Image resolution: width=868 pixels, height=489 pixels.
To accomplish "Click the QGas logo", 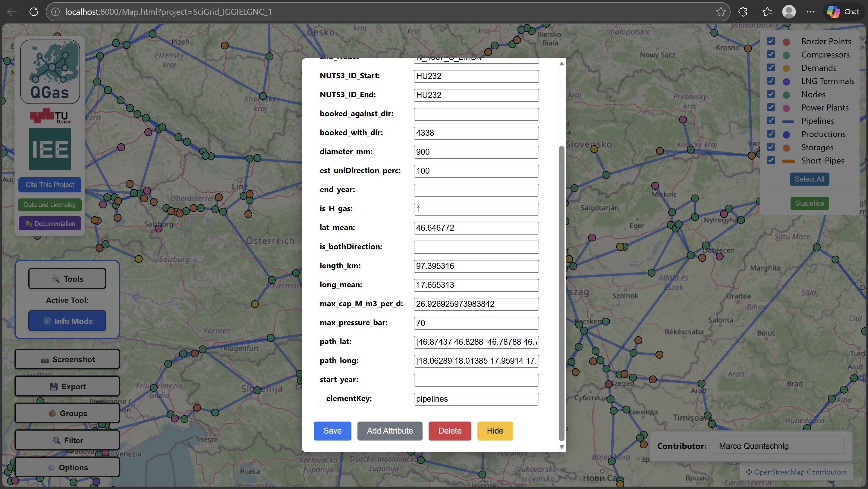I will coord(50,71).
